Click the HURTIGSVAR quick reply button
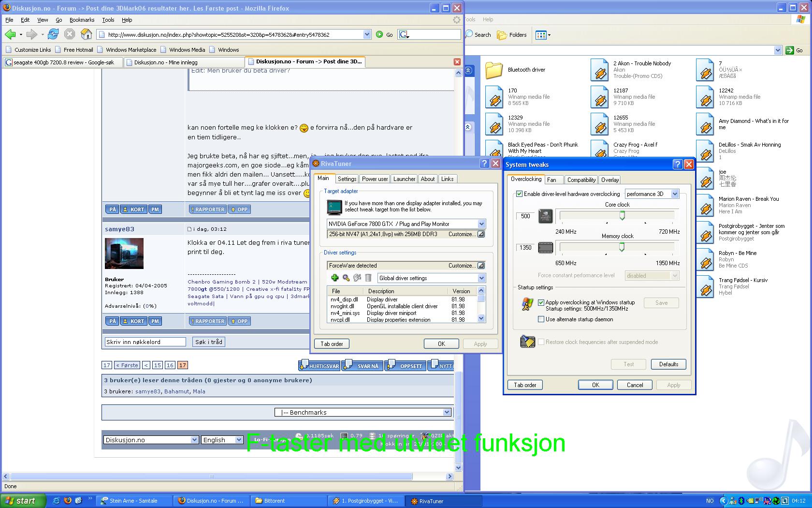This screenshot has height=508, width=812. point(319,365)
